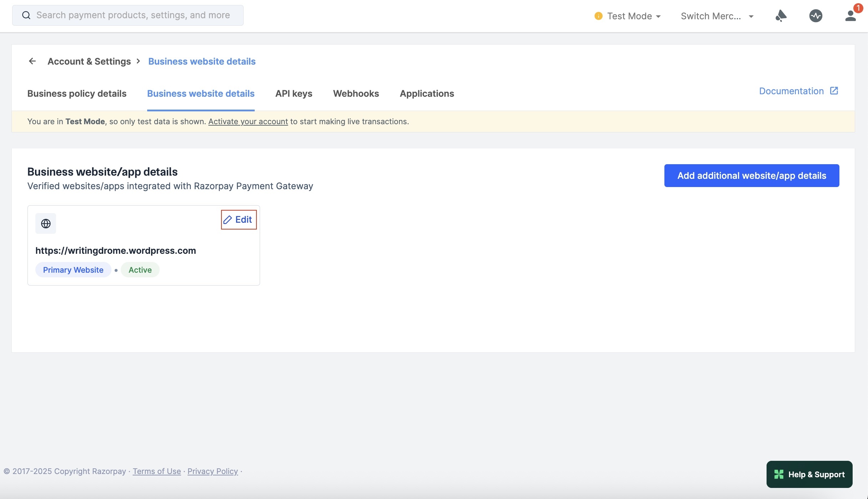Image resolution: width=868 pixels, height=499 pixels.
Task: Open the Documentation link
Action: pyautogui.click(x=798, y=91)
